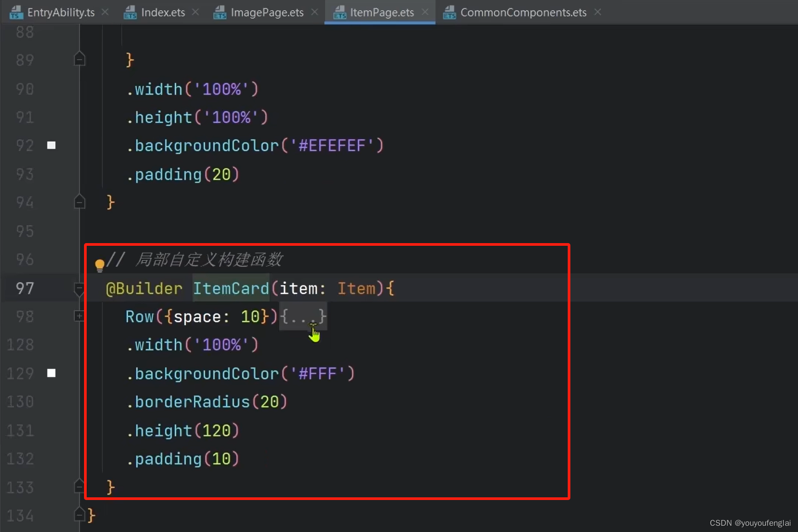Collapse the fold marker on line 134
This screenshot has height=532, width=798.
[x=79, y=515]
